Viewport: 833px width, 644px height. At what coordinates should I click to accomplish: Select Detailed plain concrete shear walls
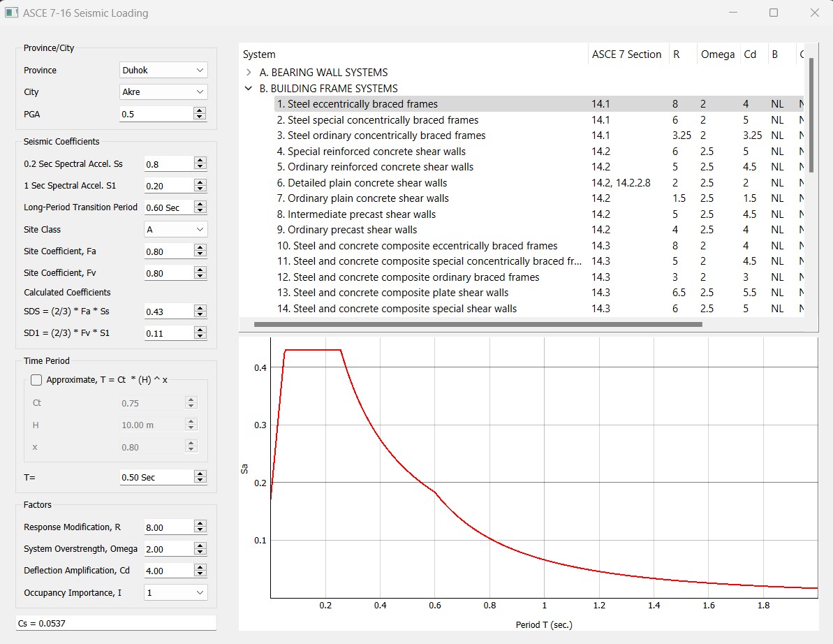[538, 183]
